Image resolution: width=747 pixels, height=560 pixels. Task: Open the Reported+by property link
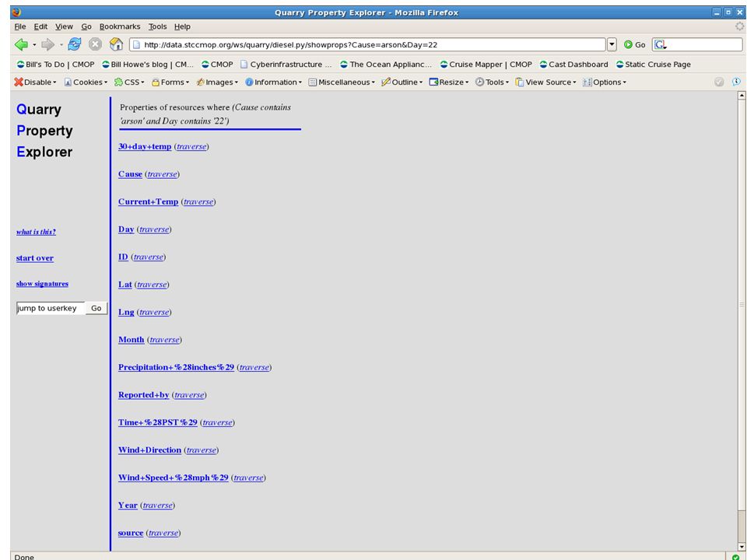(x=143, y=395)
